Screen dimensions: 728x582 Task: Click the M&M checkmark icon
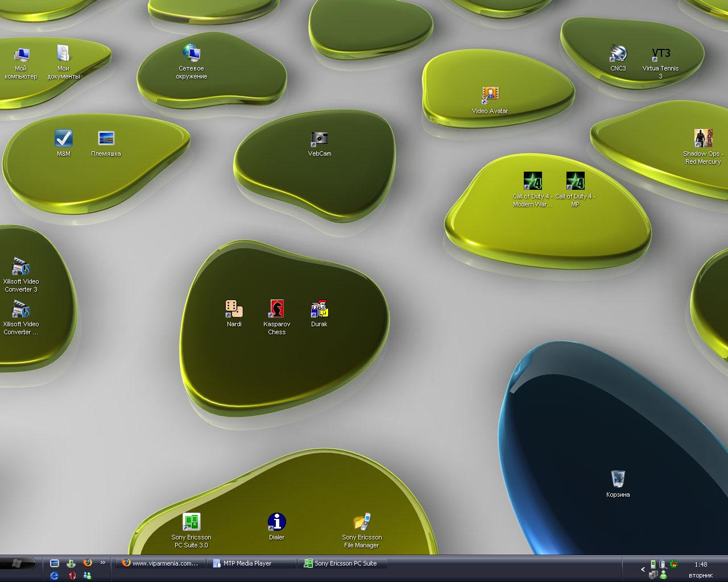pos(63,139)
